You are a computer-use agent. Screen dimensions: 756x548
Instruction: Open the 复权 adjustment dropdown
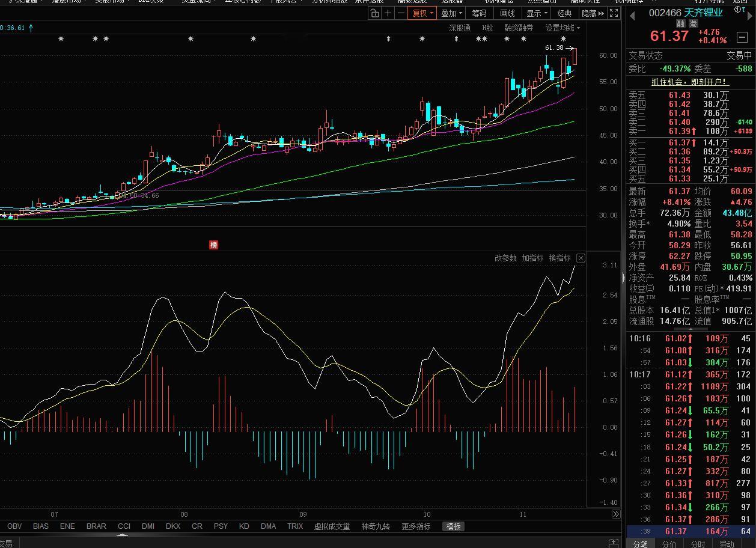tap(423, 13)
